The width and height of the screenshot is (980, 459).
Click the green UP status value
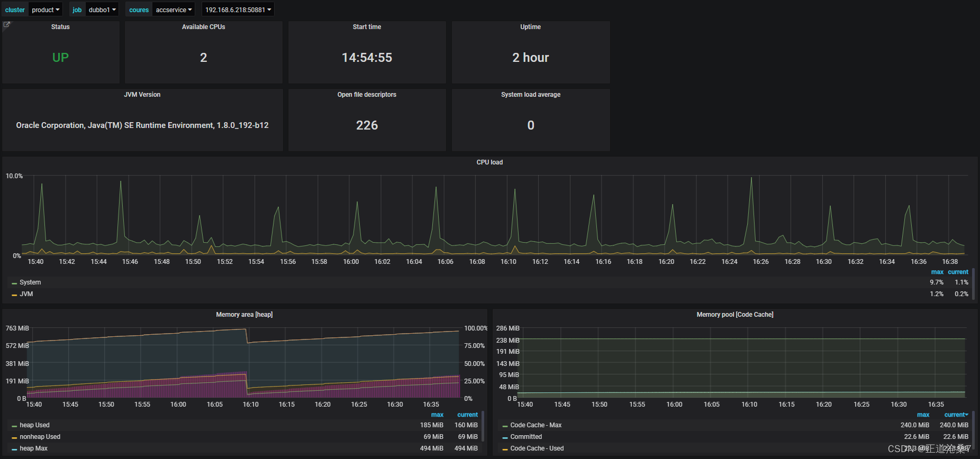pyautogui.click(x=60, y=58)
